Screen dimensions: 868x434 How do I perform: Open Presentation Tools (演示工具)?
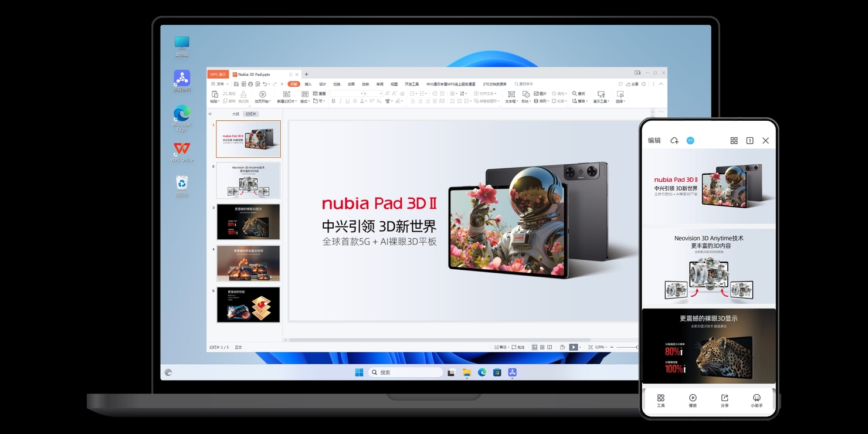point(601,97)
